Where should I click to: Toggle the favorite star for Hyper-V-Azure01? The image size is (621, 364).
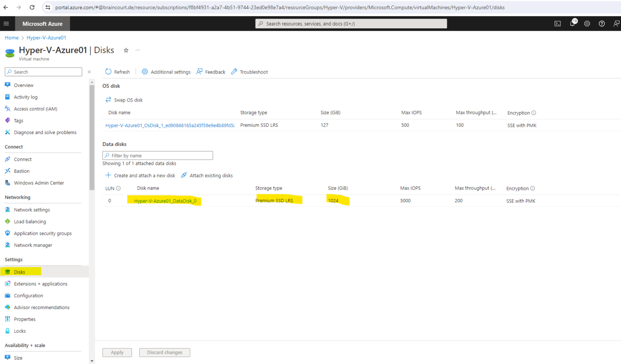tap(126, 50)
